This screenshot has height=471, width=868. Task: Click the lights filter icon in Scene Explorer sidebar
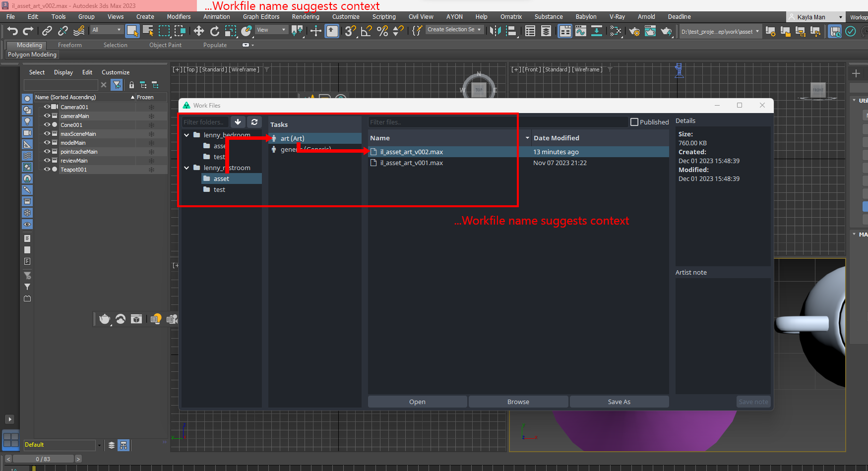[x=27, y=121]
